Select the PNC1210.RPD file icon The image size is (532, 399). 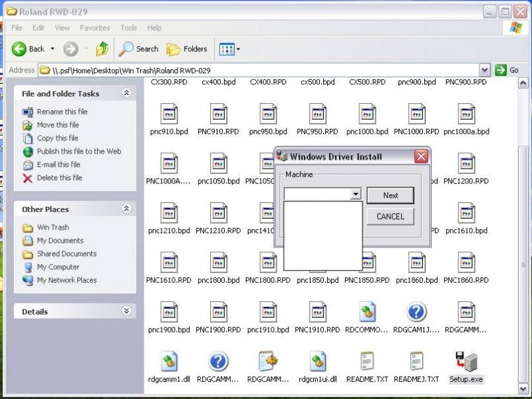219,213
